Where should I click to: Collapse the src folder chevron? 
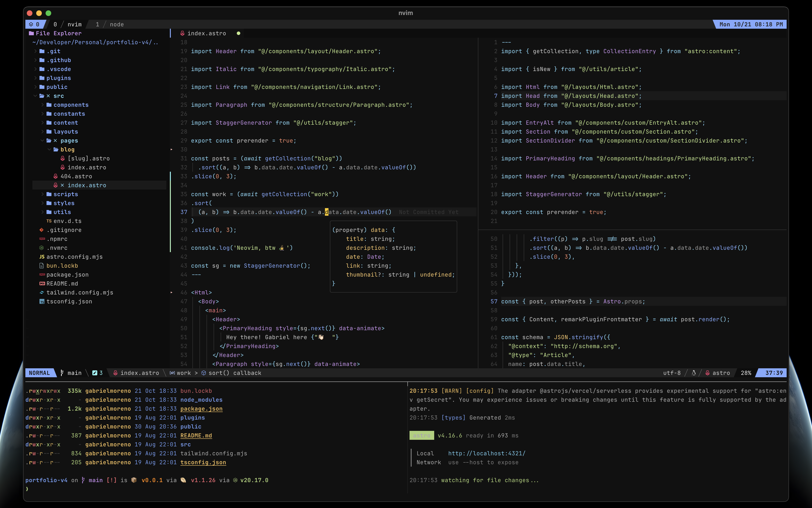pyautogui.click(x=35, y=96)
